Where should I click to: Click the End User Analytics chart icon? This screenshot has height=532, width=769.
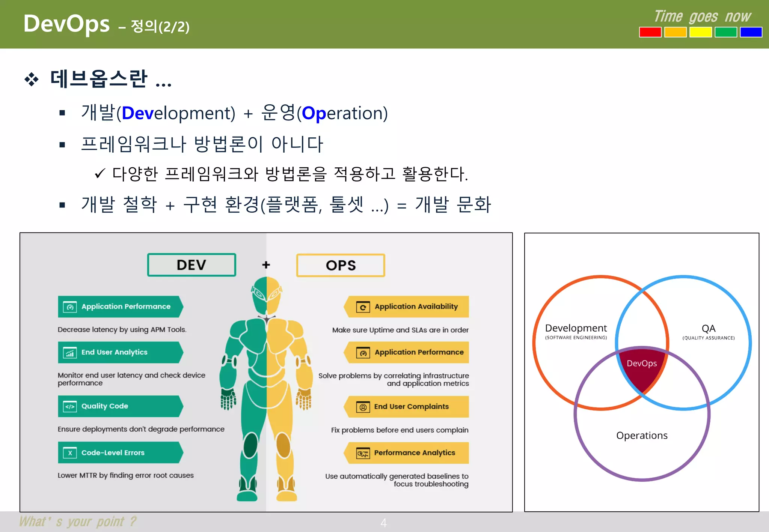point(70,353)
